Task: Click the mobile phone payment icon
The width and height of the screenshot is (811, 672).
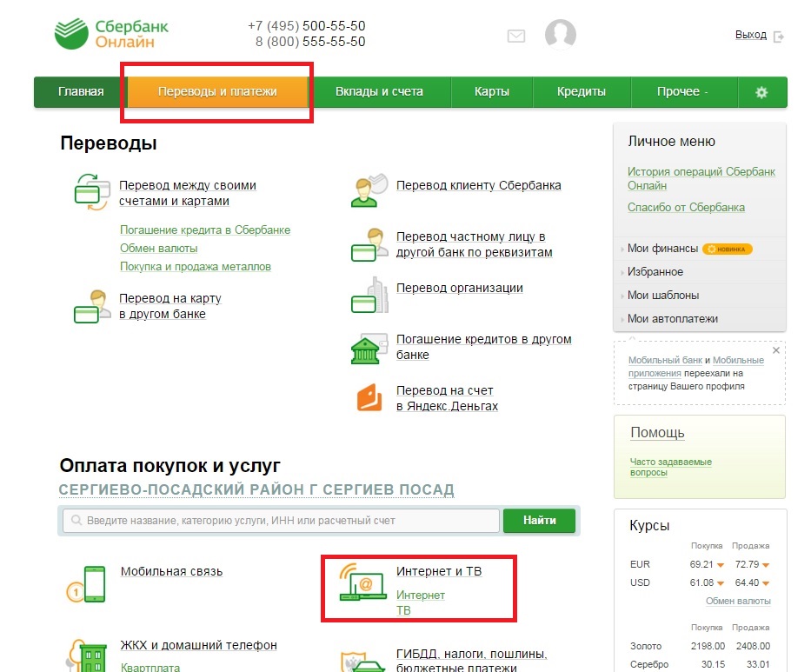Action: (x=86, y=583)
